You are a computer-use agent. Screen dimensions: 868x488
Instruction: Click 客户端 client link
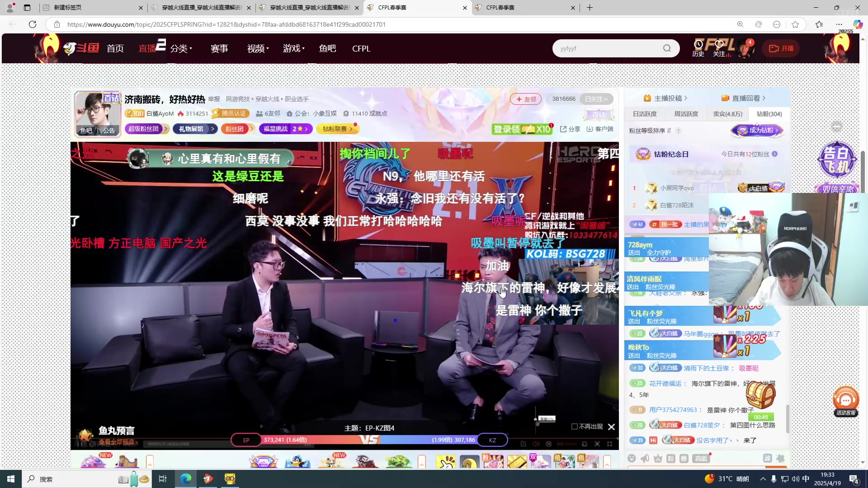point(600,129)
